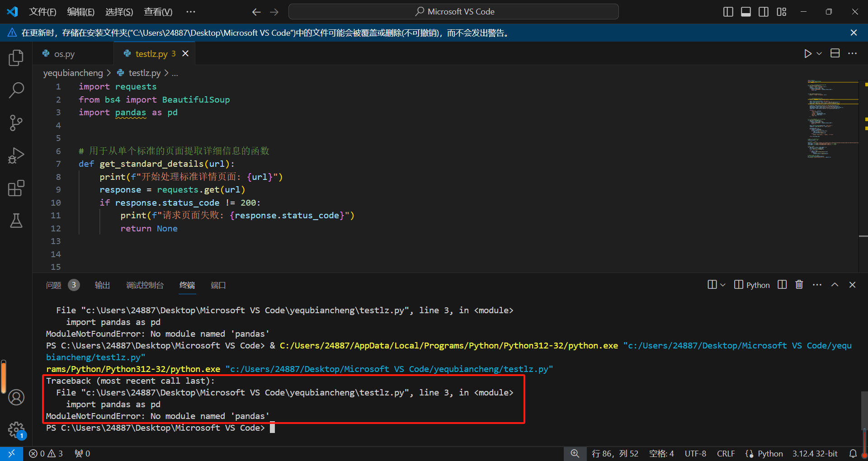Open forwarded ports indicator showing 0

tap(82, 453)
